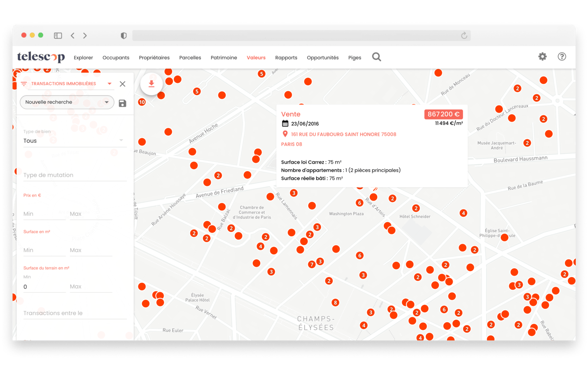
Task: Save the current search with floppy icon
Action: [122, 103]
